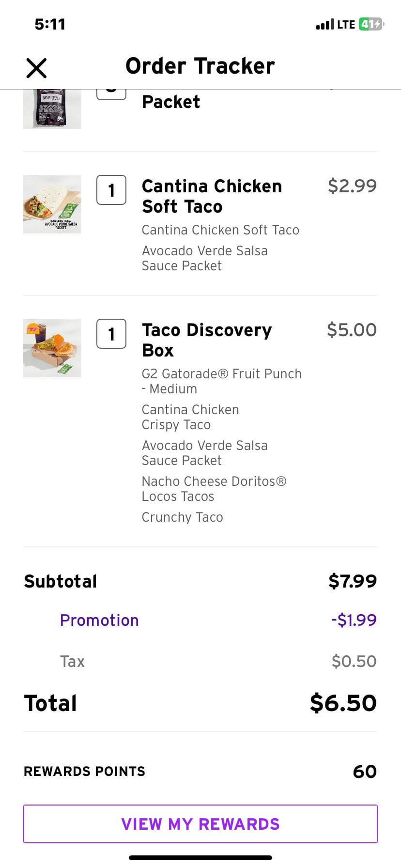Tap the View My Rewards button
Viewport: 401px width, 868px height.
200,824
